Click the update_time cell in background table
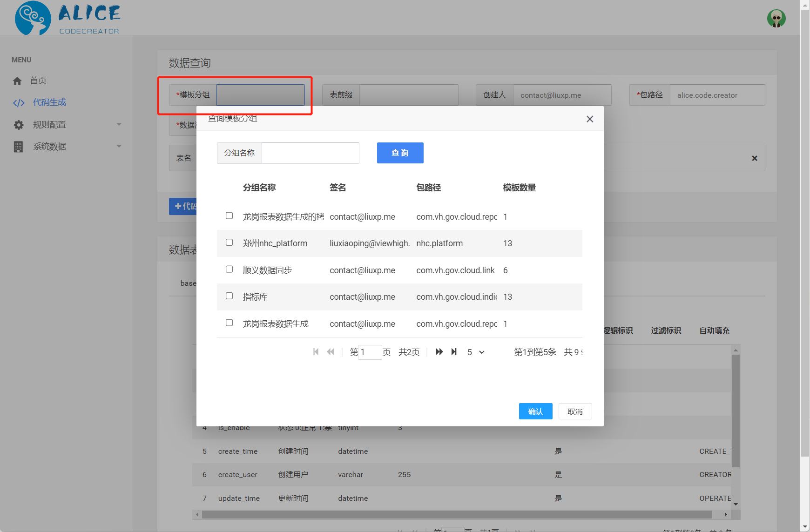The width and height of the screenshot is (810, 532). (x=239, y=498)
